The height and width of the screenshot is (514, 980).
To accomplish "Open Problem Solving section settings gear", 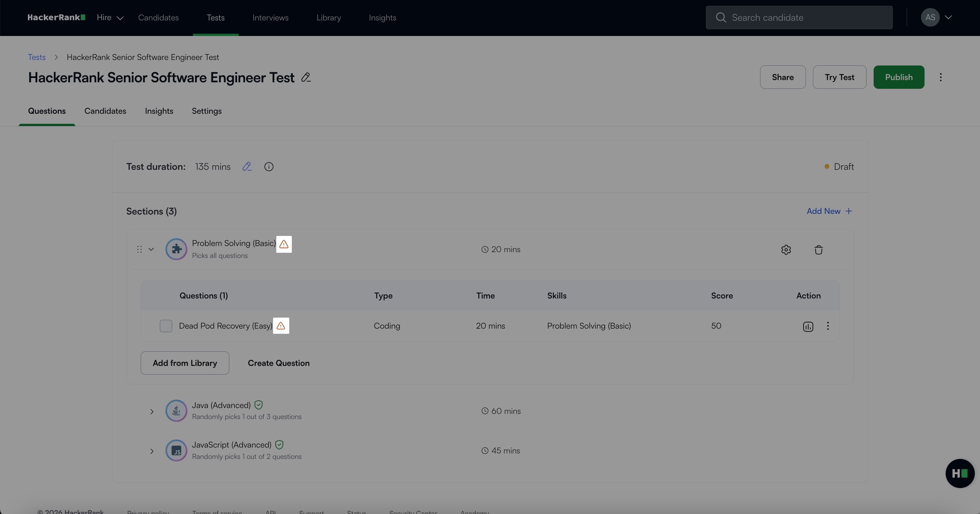I will 786,250.
